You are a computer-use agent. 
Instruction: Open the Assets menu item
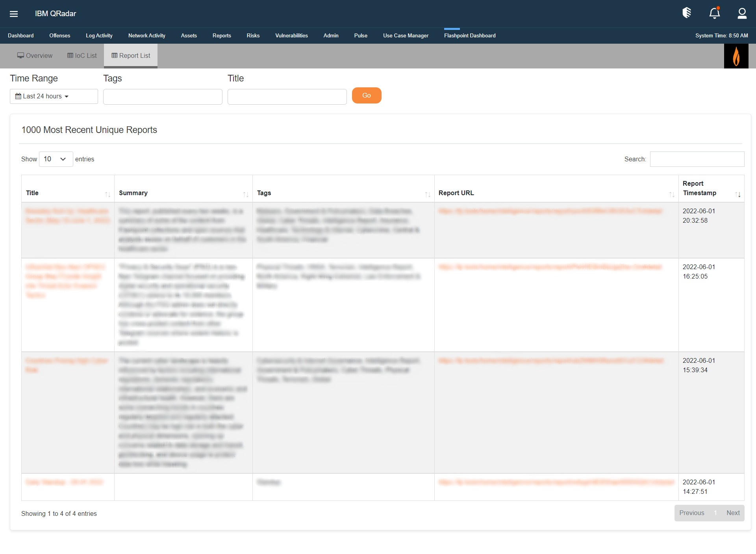[x=189, y=35]
